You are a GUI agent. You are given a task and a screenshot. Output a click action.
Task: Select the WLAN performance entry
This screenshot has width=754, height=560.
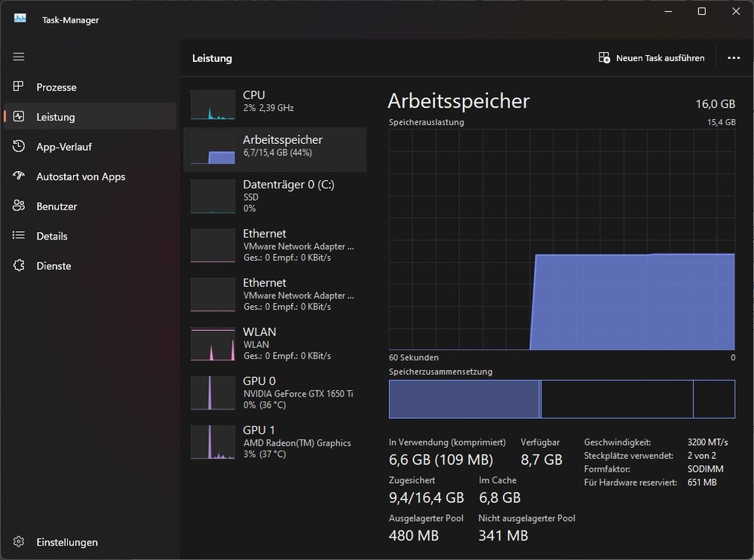click(x=275, y=343)
